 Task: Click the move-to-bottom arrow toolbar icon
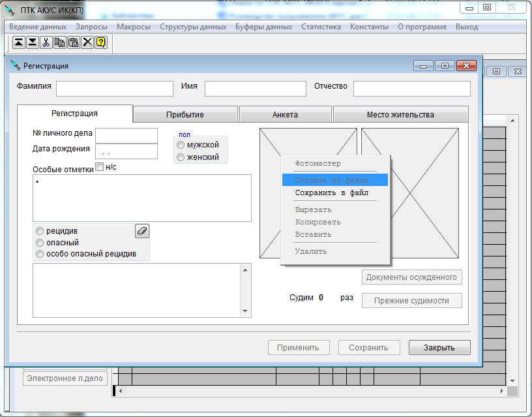tap(32, 42)
